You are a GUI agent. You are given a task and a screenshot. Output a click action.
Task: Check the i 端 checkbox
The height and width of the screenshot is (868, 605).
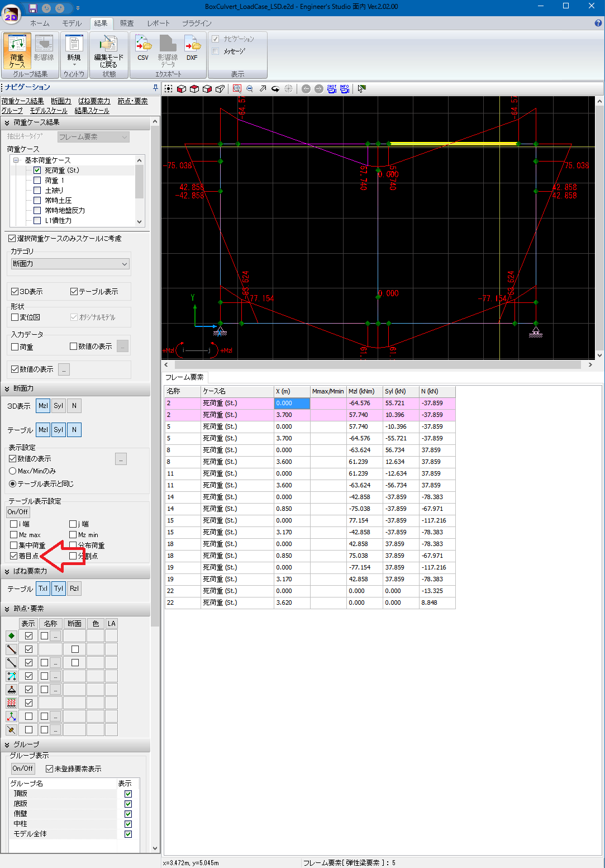coord(14,524)
